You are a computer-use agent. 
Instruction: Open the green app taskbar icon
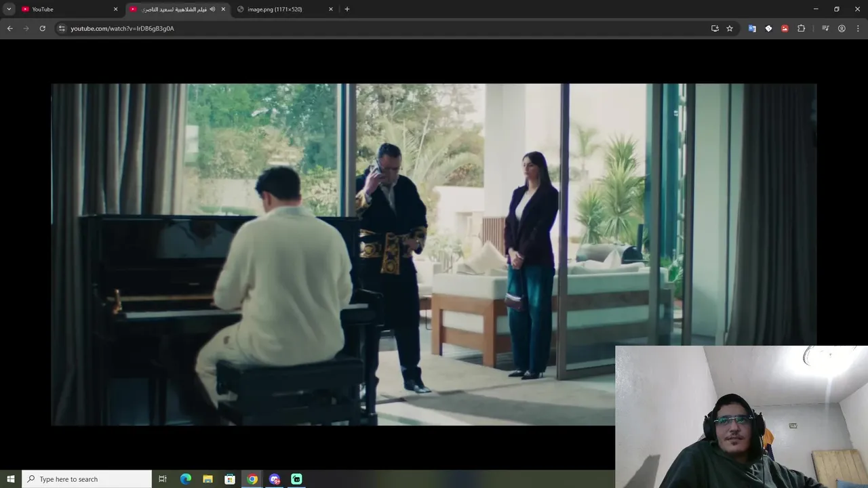(x=296, y=479)
